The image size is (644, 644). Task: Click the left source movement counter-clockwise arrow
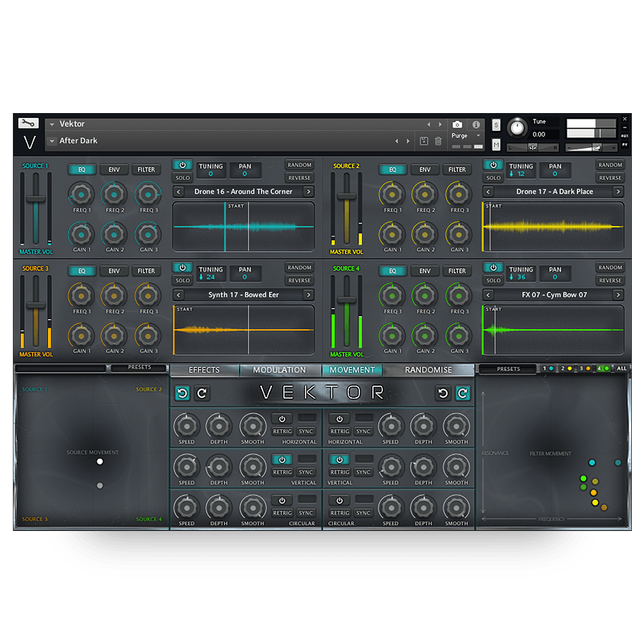point(182,393)
